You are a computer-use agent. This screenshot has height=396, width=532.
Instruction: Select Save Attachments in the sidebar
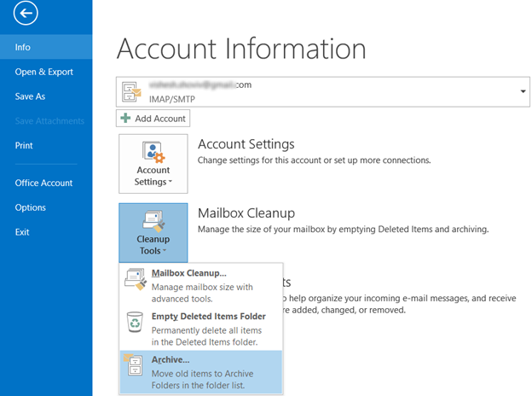pyautogui.click(x=49, y=121)
